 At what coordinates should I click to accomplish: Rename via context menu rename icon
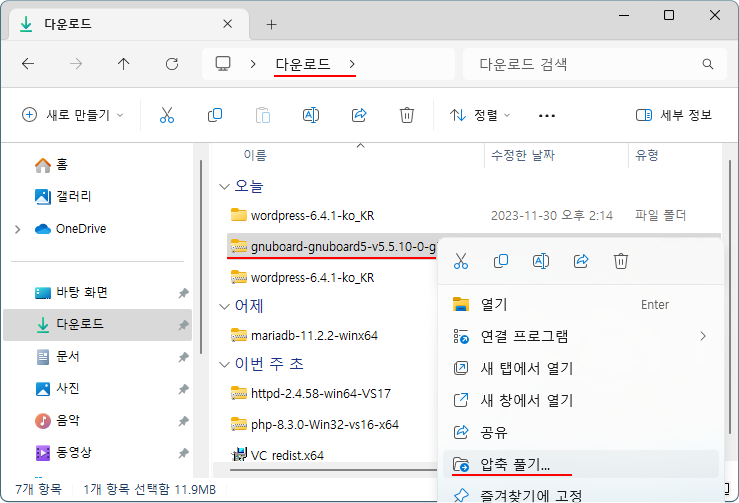[541, 261]
